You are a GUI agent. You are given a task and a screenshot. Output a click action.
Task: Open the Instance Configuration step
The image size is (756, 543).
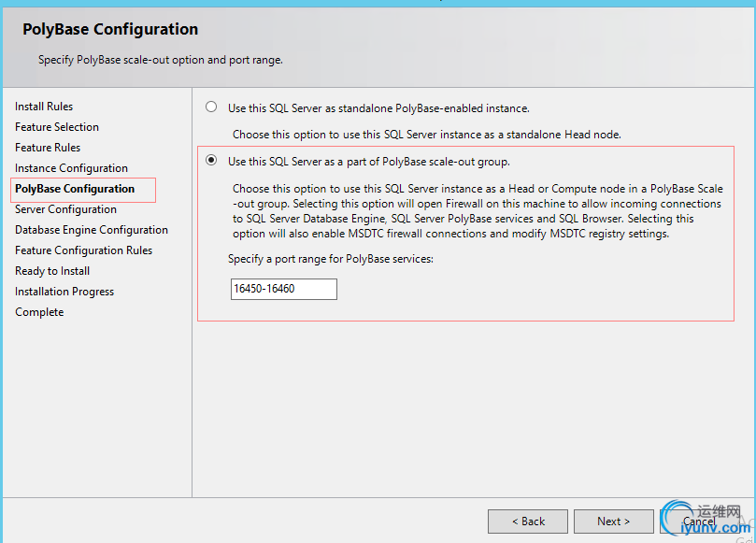[x=71, y=168]
